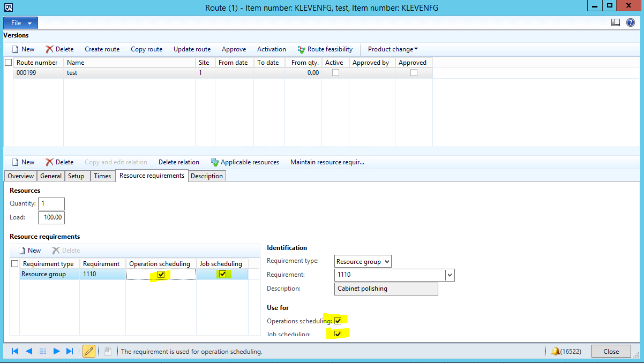
Task: Enable the Active checkbox for route 000199
Action: (335, 72)
